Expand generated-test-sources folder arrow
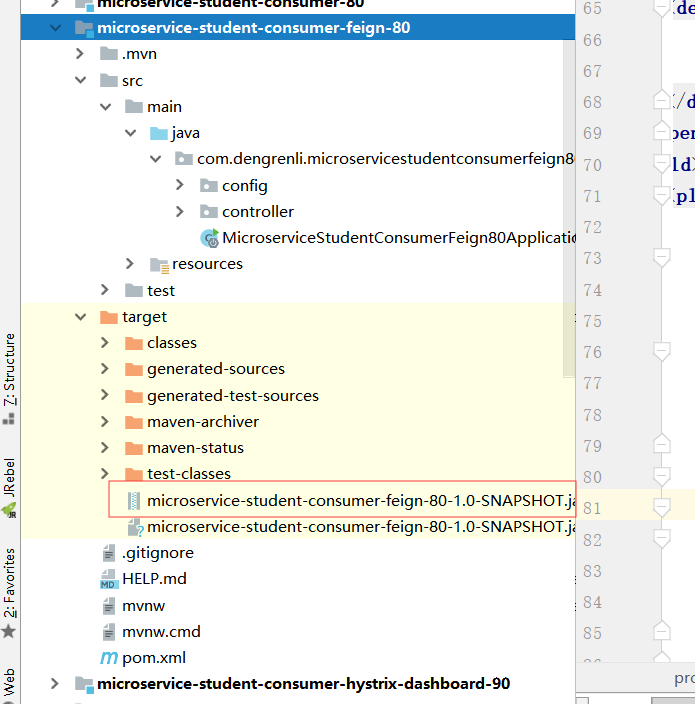This screenshot has height=704, width=695. [105, 395]
